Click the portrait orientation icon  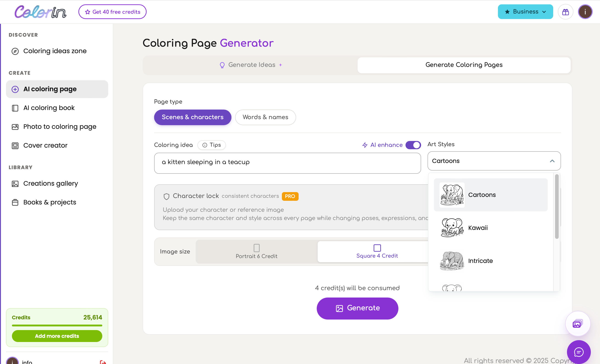(x=257, y=248)
